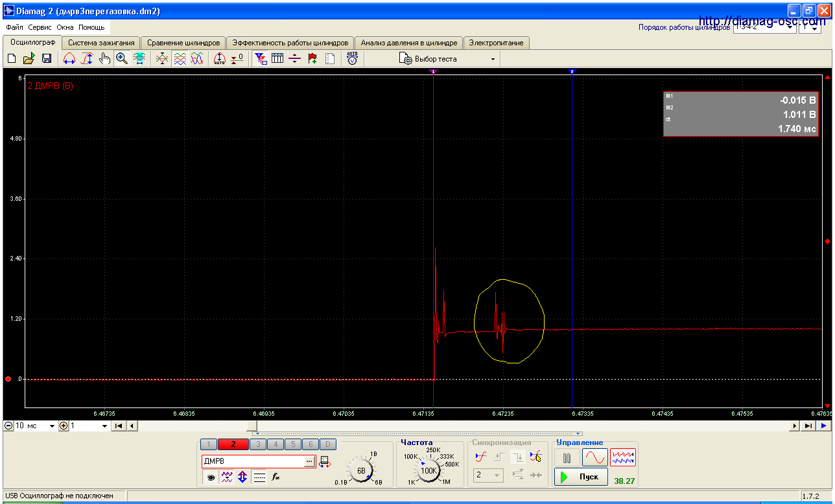Toggle channel 4 button
Image resolution: width=835 pixels, height=504 pixels.
pos(276,444)
